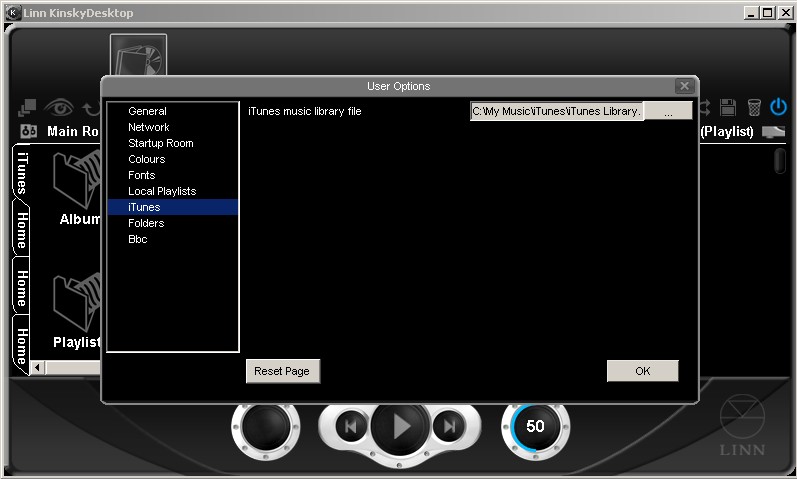797x479 pixels.
Task: Click the source device icon beside (Playlist)
Action: 773,132
